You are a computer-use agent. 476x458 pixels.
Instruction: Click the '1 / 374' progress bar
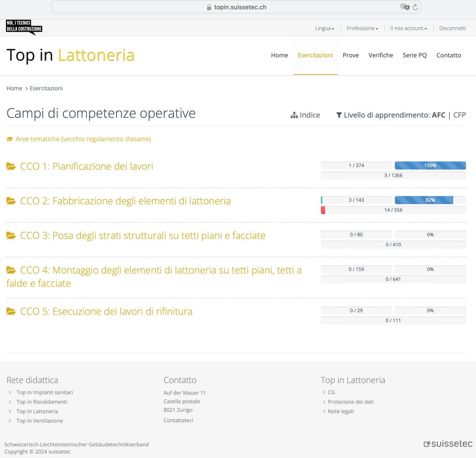[x=356, y=166]
